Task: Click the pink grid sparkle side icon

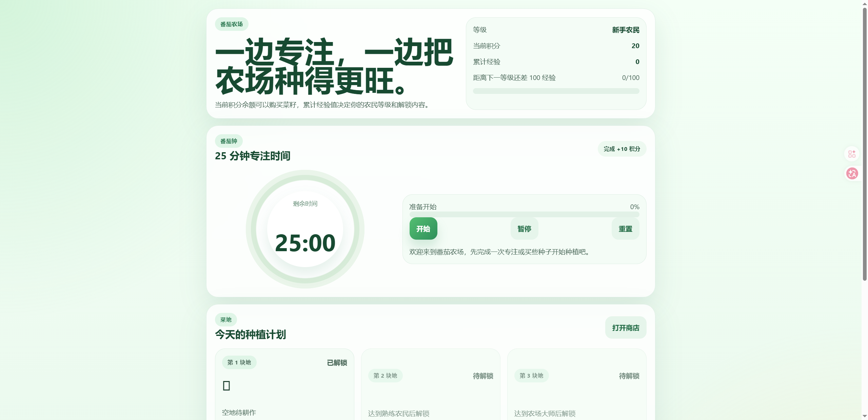Action: tap(852, 154)
